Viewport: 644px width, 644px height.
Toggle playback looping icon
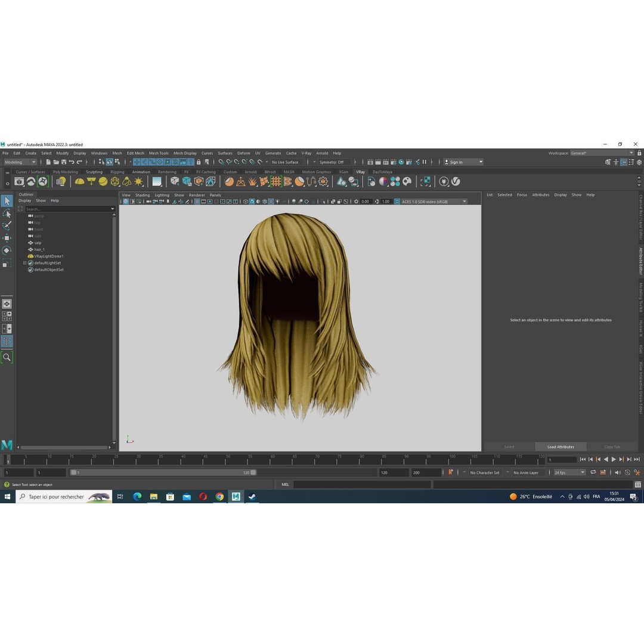point(593,472)
